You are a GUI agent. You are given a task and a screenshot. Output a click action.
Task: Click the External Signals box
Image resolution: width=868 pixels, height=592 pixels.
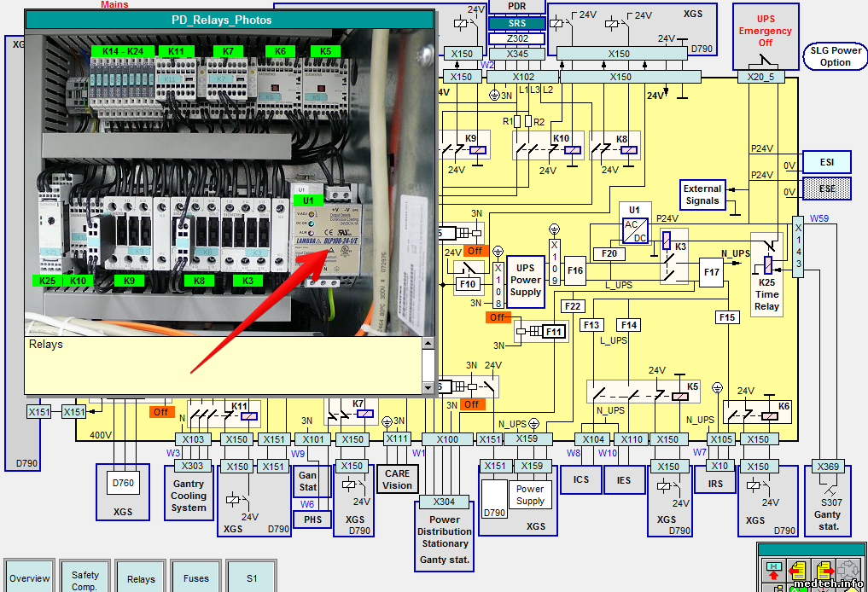(x=702, y=194)
